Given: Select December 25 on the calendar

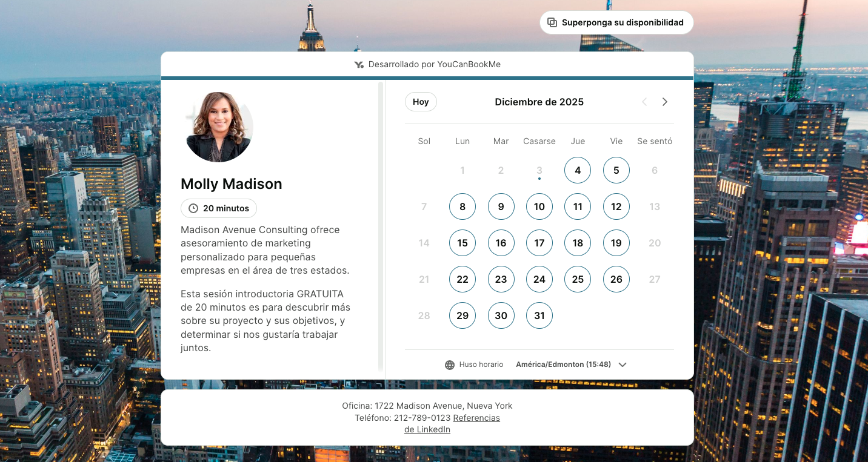Looking at the screenshot, I should [x=578, y=279].
